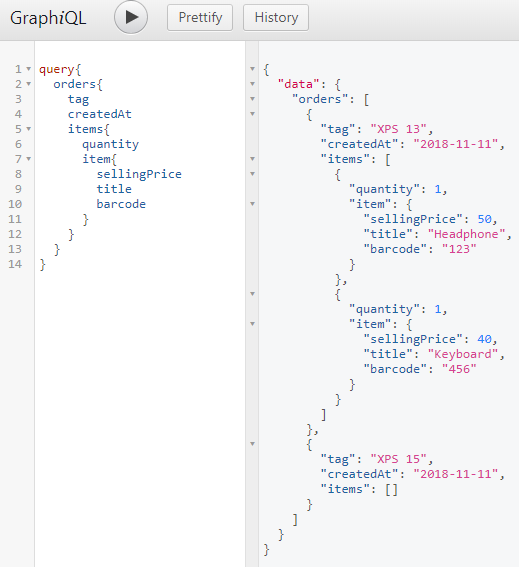Open the History panel

pyautogui.click(x=276, y=17)
